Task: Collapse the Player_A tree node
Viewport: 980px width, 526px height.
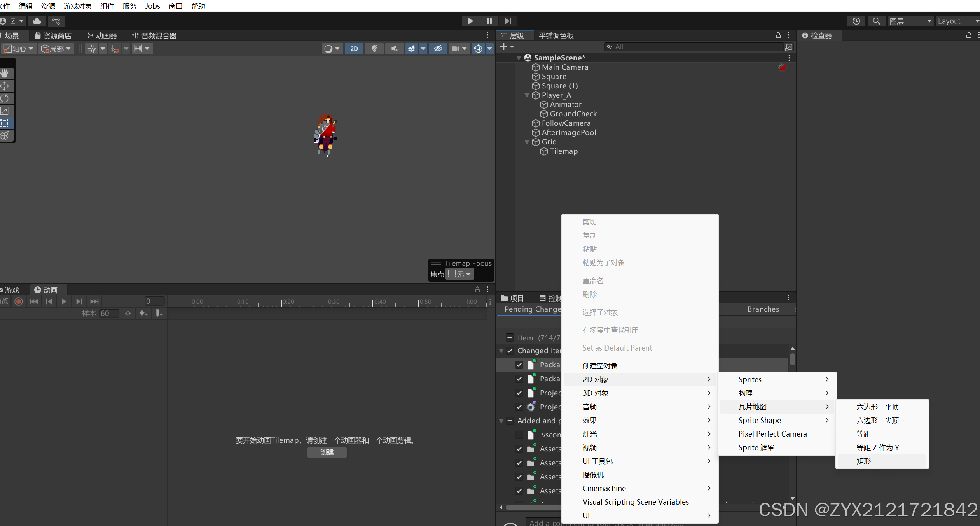Action: [527, 95]
